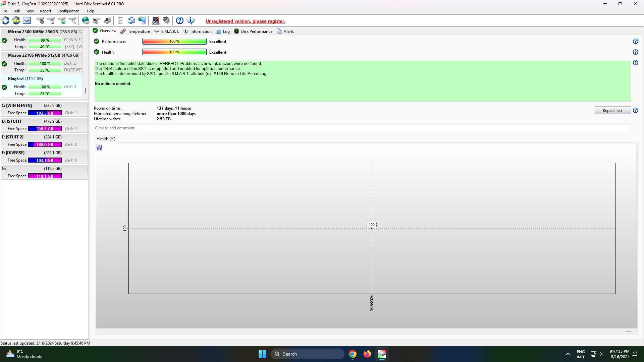Click the taskbar Search box
Viewport: 644px width, 362px height.
pos(308,354)
